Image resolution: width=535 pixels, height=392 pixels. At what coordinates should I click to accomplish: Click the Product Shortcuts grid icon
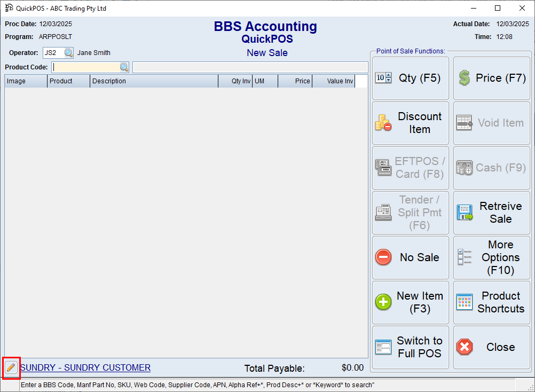[x=464, y=302]
